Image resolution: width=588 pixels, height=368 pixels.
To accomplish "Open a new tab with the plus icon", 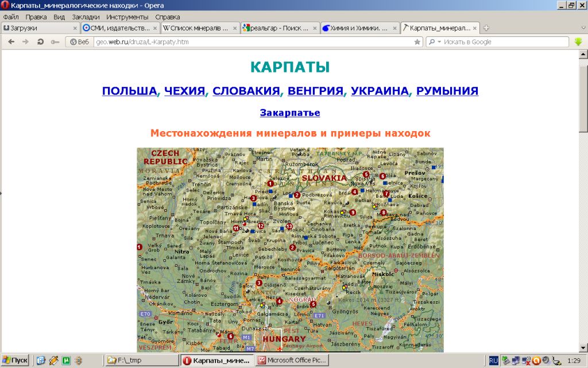I will pyautogui.click(x=486, y=28).
